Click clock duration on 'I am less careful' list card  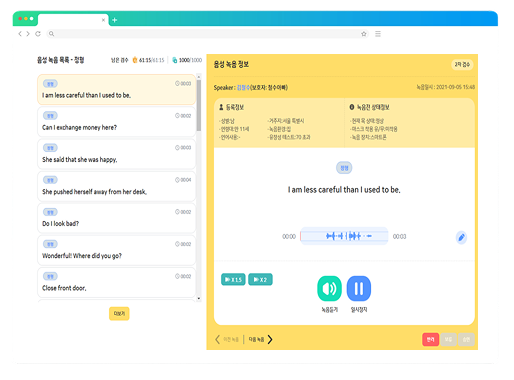(183, 84)
